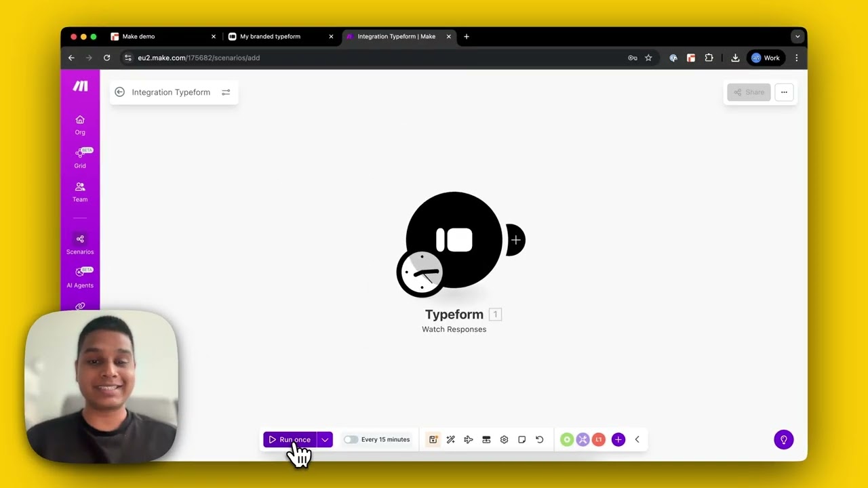The height and width of the screenshot is (488, 868).
Task: Click the purple plus button to add a module
Action: point(618,439)
